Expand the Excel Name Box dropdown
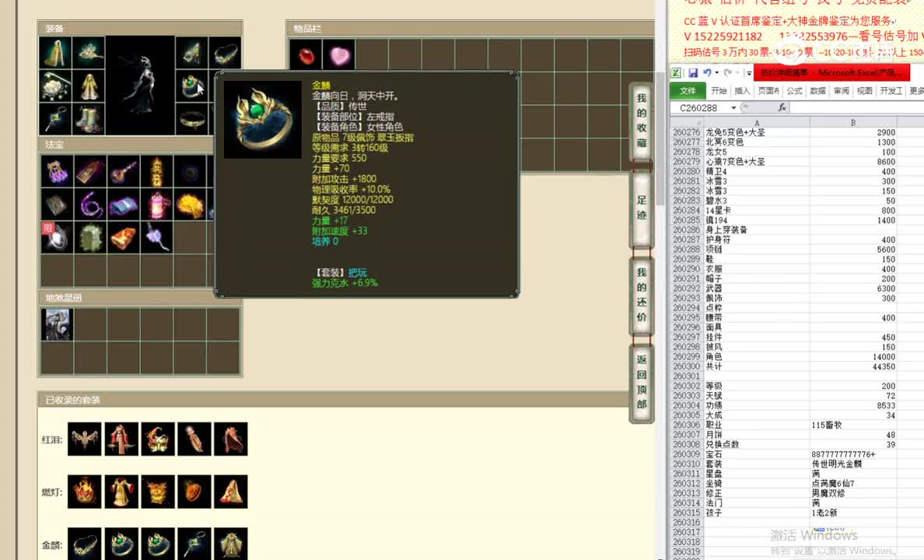 tap(733, 108)
